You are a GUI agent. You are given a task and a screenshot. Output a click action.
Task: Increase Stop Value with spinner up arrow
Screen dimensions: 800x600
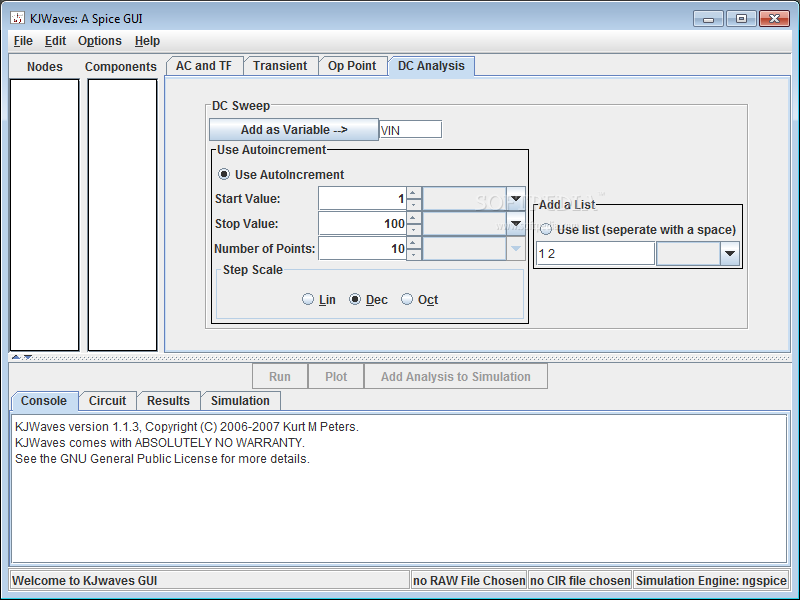pyautogui.click(x=414, y=218)
